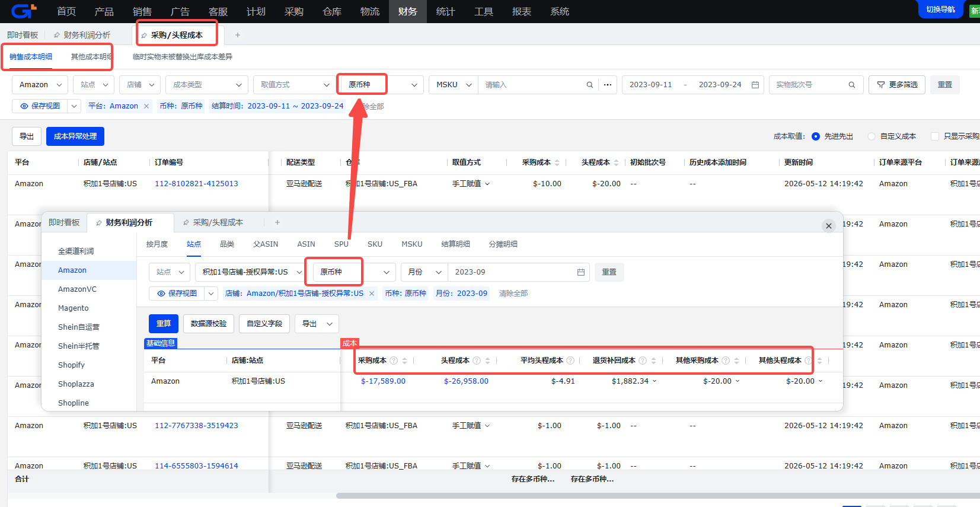Open the MSKU search type dropdown
This screenshot has width=980, height=507.
[454, 85]
